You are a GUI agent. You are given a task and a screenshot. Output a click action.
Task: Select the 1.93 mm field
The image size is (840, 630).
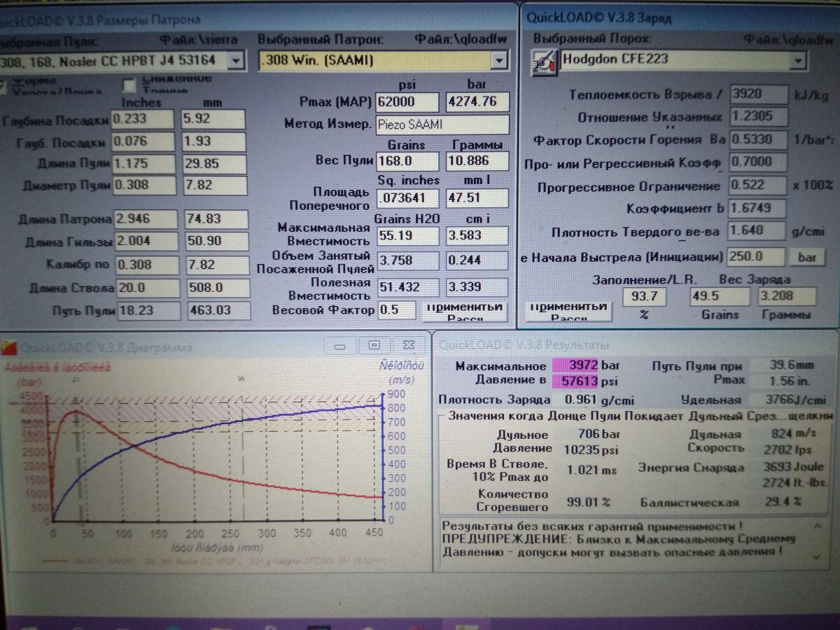(x=213, y=142)
